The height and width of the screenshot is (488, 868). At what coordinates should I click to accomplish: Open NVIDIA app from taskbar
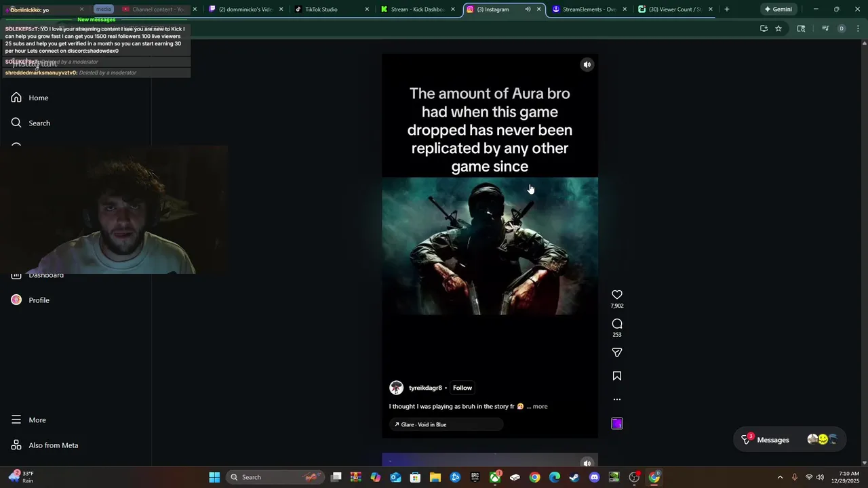click(614, 477)
